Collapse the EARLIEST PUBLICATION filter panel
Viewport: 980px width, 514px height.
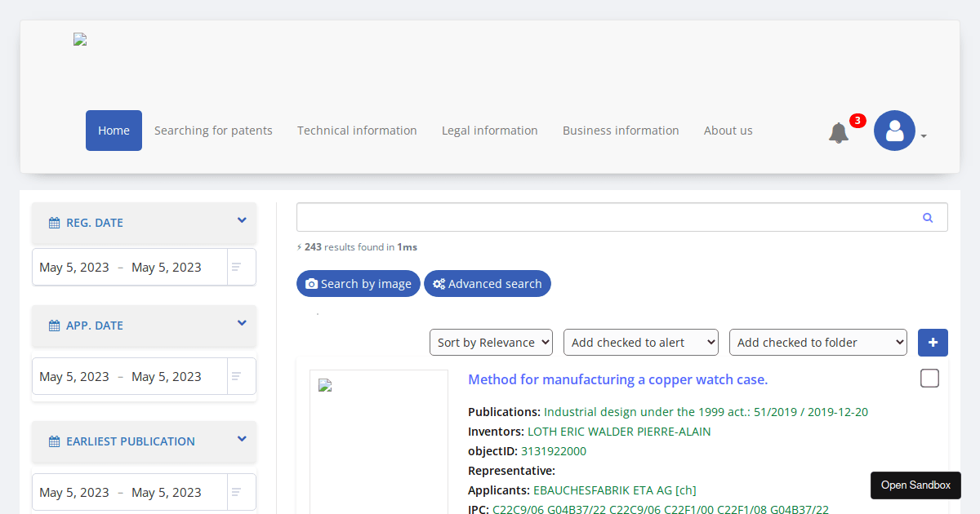tap(242, 439)
